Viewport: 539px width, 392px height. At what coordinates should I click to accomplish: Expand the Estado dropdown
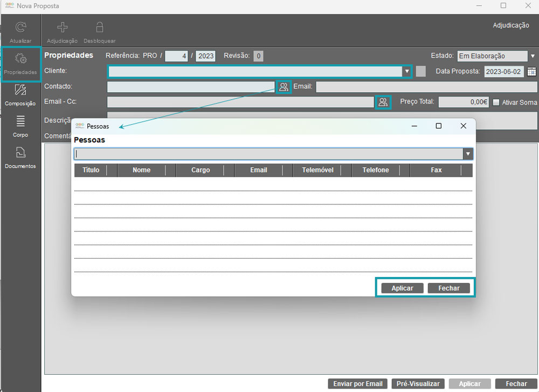coord(532,56)
